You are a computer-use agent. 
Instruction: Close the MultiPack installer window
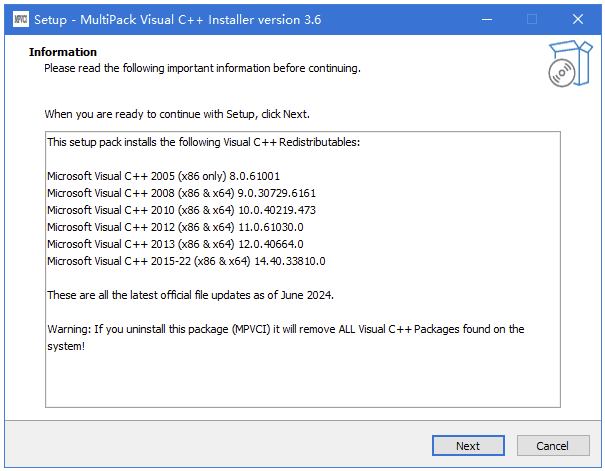(578, 19)
